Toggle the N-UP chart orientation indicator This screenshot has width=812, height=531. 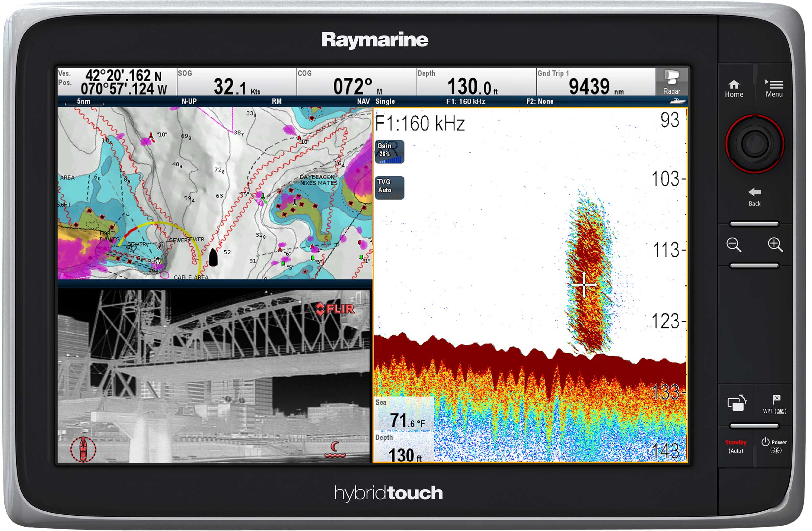coord(189,101)
